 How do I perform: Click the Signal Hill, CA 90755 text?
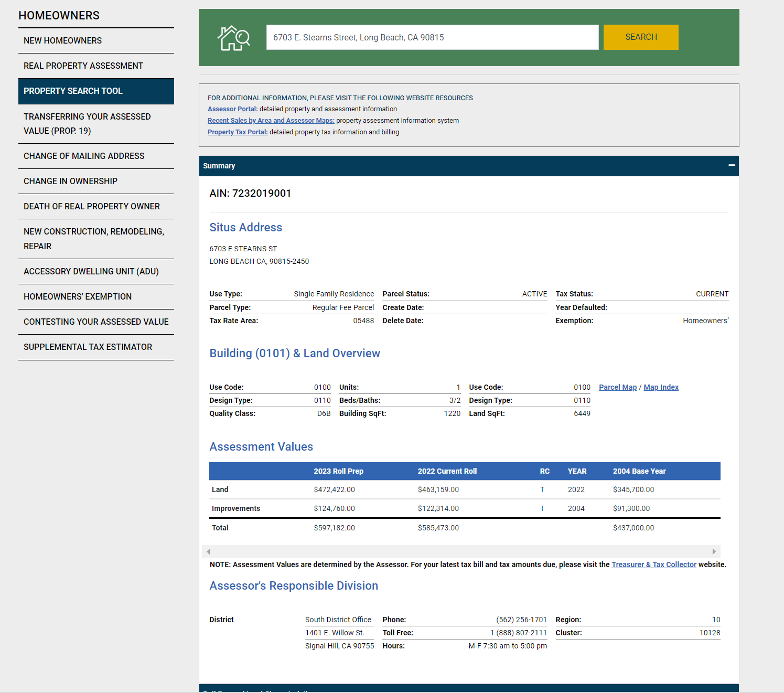(339, 646)
